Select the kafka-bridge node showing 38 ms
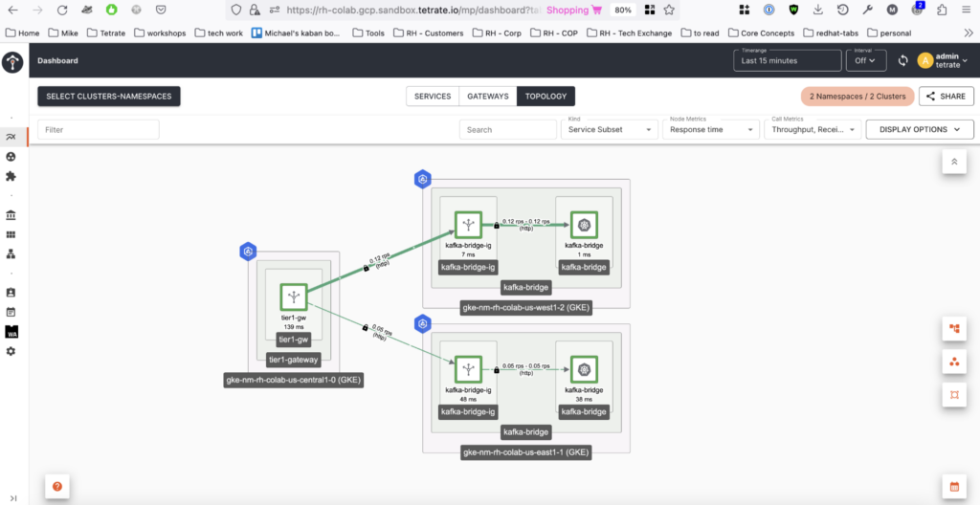This screenshot has width=980, height=505. [585, 369]
